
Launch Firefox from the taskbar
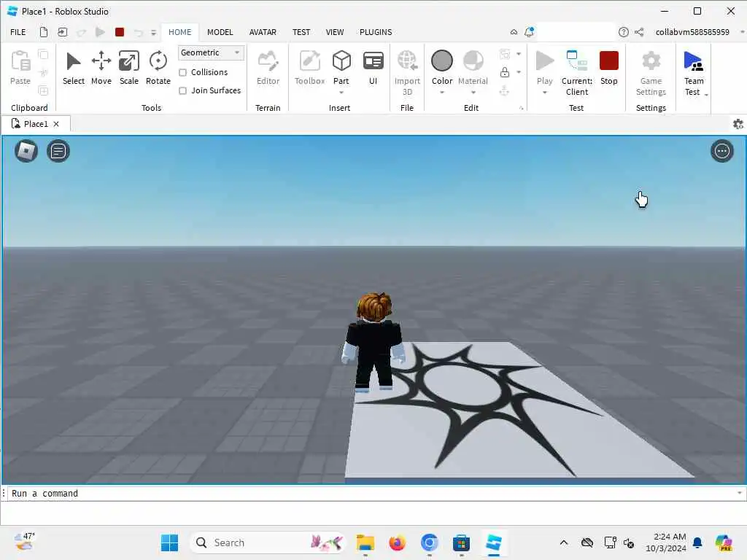(397, 542)
